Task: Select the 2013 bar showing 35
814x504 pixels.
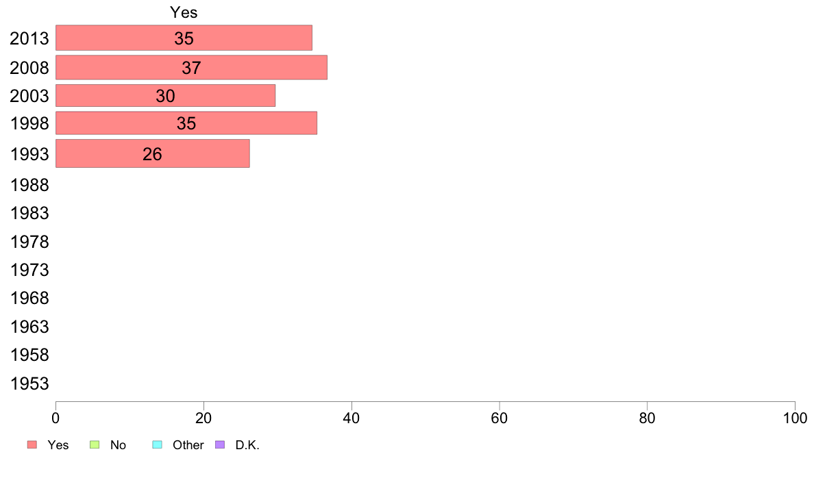Action: coord(184,38)
